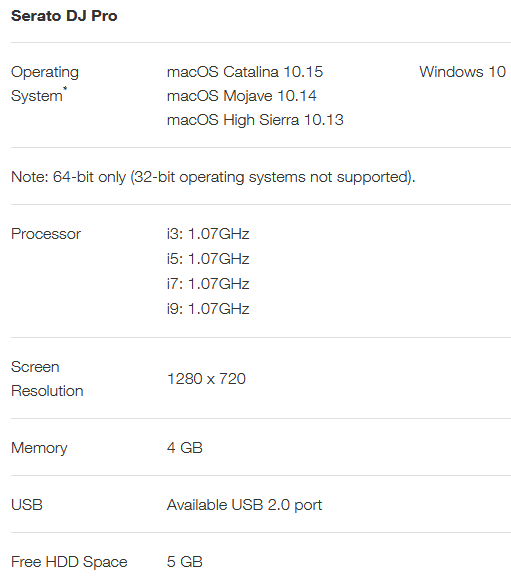Viewport: 511px width, 578px height.
Task: Click the Windows 10 entry
Action: click(x=462, y=72)
